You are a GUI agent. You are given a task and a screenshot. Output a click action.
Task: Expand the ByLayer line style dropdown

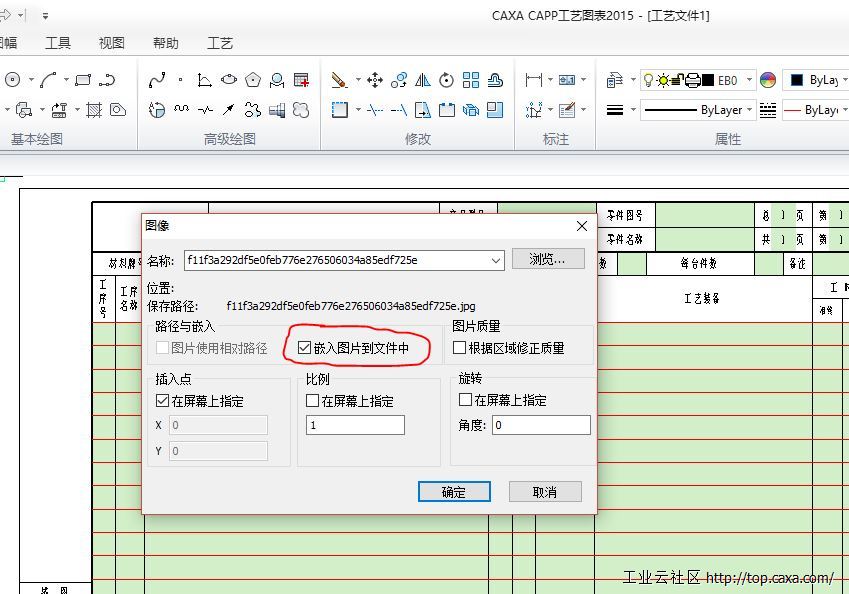tap(750, 110)
